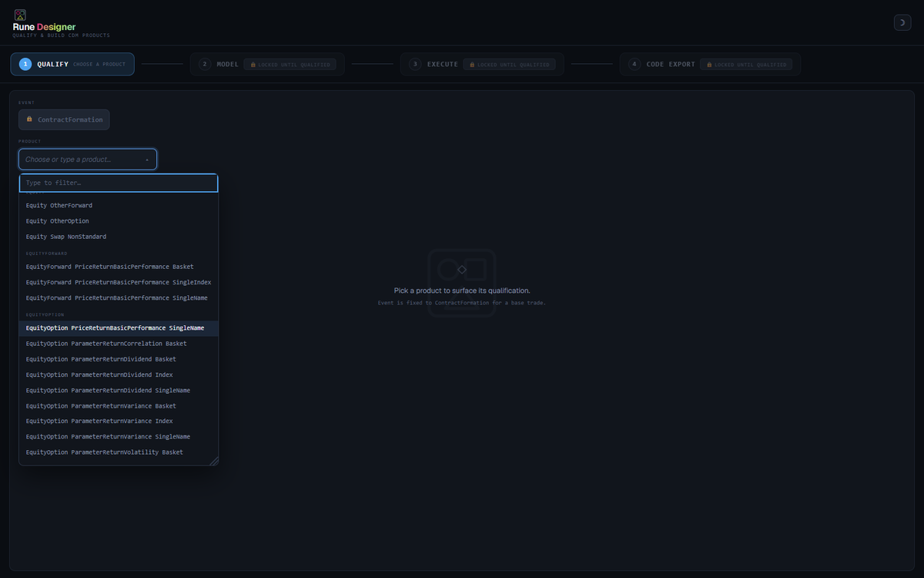Collapse the product list via caret arrow
The width and height of the screenshot is (924, 578).
pos(147,160)
